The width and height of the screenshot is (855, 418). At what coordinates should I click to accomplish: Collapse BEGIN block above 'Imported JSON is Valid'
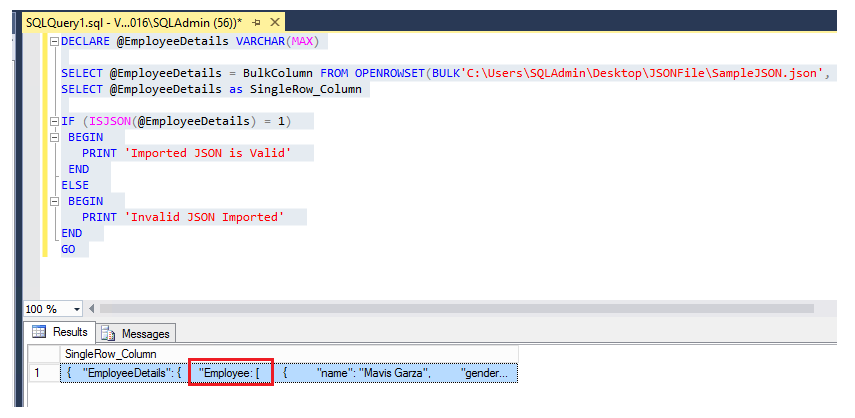54,137
